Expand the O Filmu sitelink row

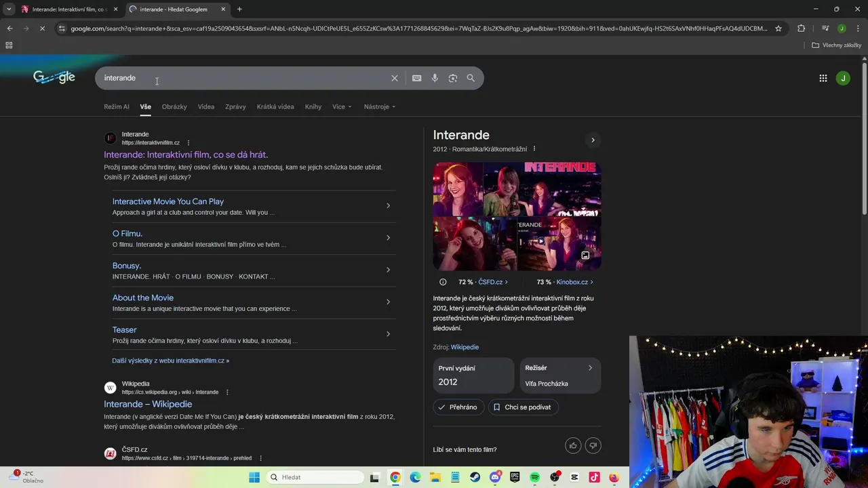click(388, 238)
